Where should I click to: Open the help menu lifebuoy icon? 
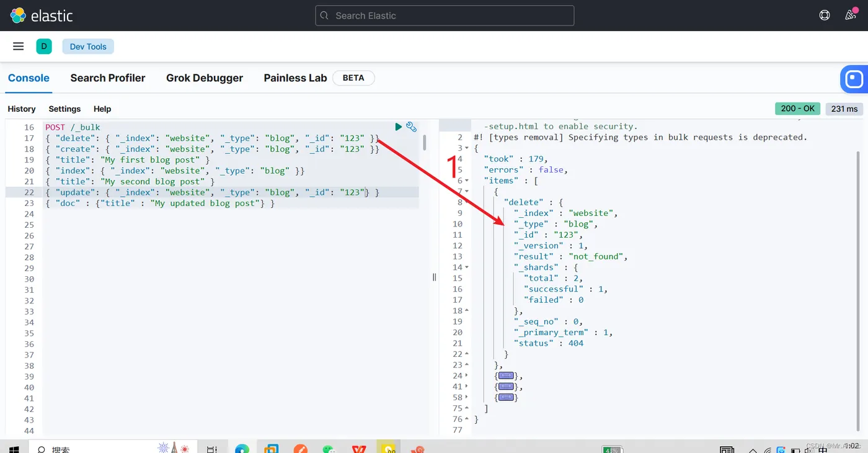(825, 16)
